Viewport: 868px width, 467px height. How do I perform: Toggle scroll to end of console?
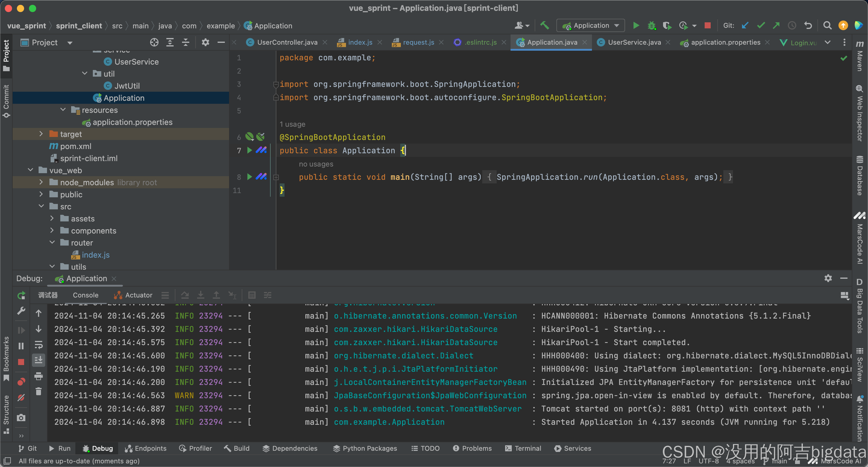point(38,360)
